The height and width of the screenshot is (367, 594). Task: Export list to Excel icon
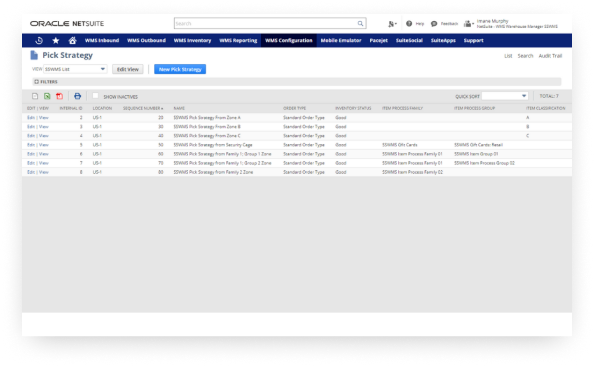click(x=47, y=96)
